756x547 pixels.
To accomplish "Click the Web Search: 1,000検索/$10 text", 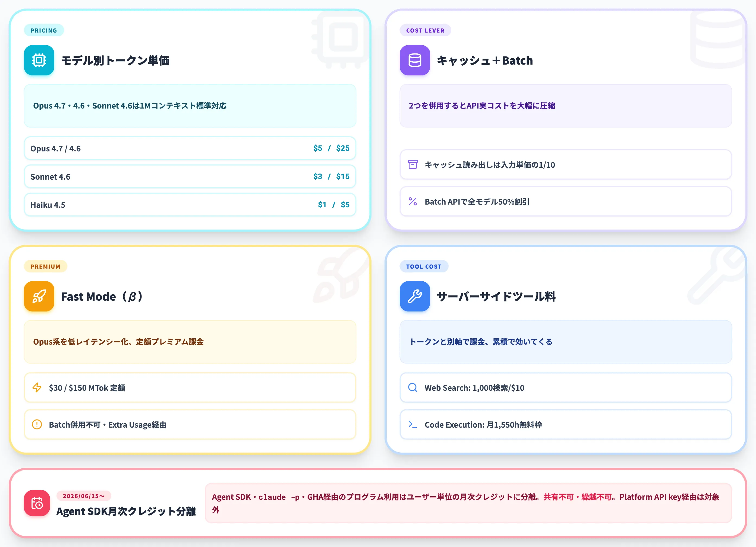I will click(x=474, y=388).
